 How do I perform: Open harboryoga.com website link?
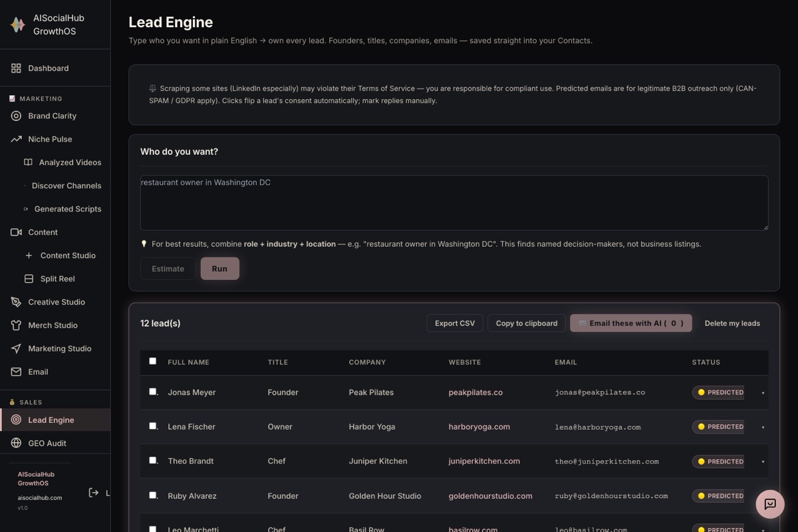(479, 427)
